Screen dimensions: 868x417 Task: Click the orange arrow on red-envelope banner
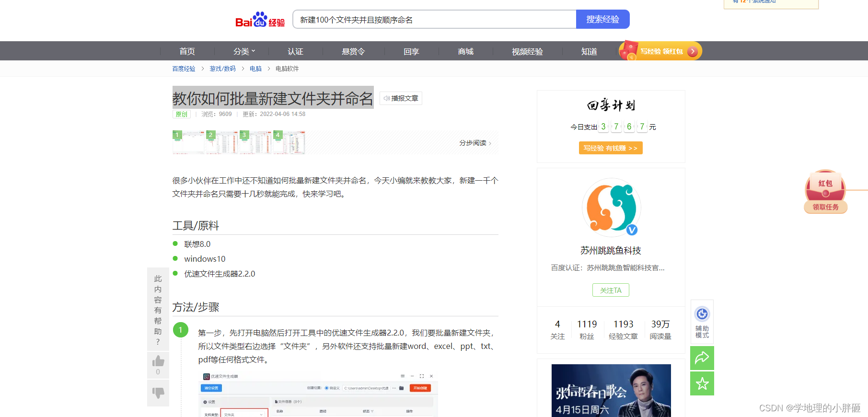692,51
